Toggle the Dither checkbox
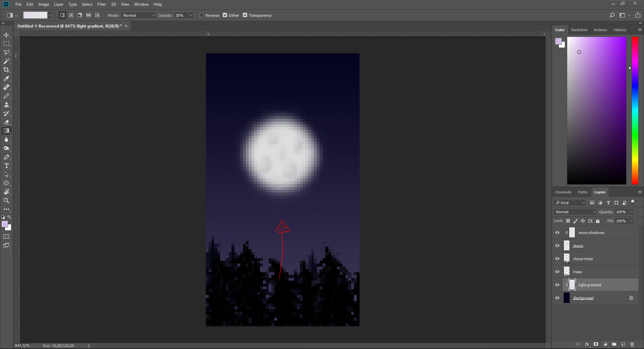The height and width of the screenshot is (349, 644). click(225, 15)
